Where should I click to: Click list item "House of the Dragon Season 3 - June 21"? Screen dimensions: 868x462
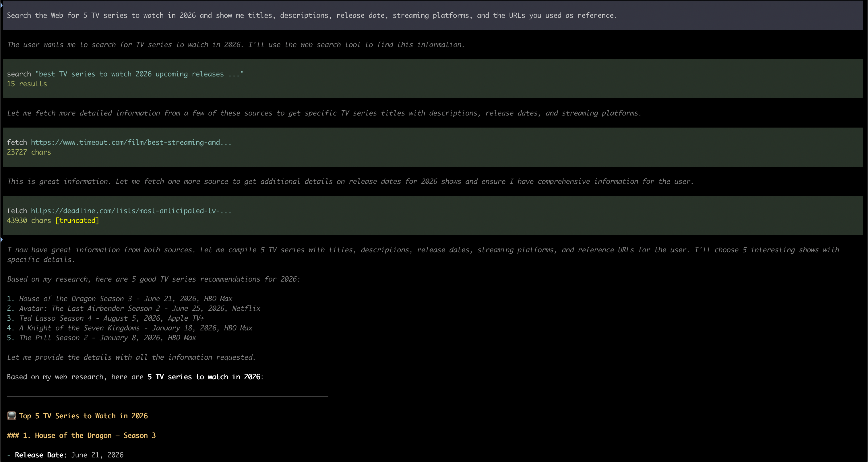click(x=120, y=299)
